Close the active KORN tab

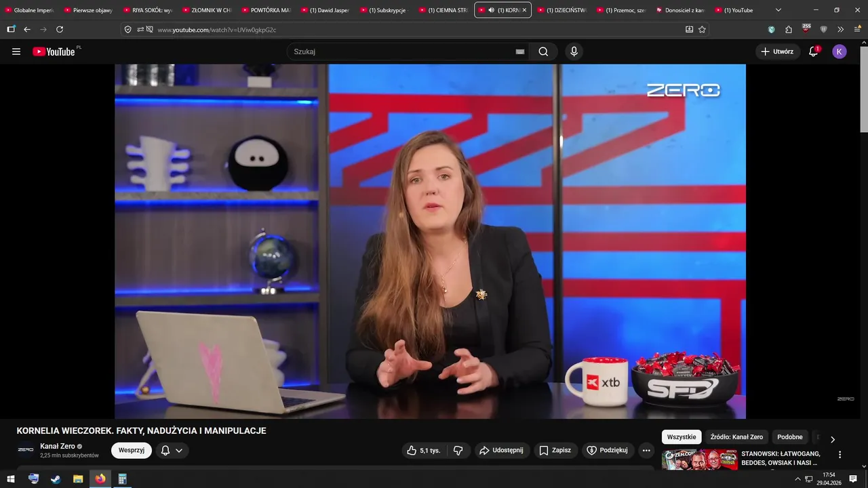[x=524, y=10]
